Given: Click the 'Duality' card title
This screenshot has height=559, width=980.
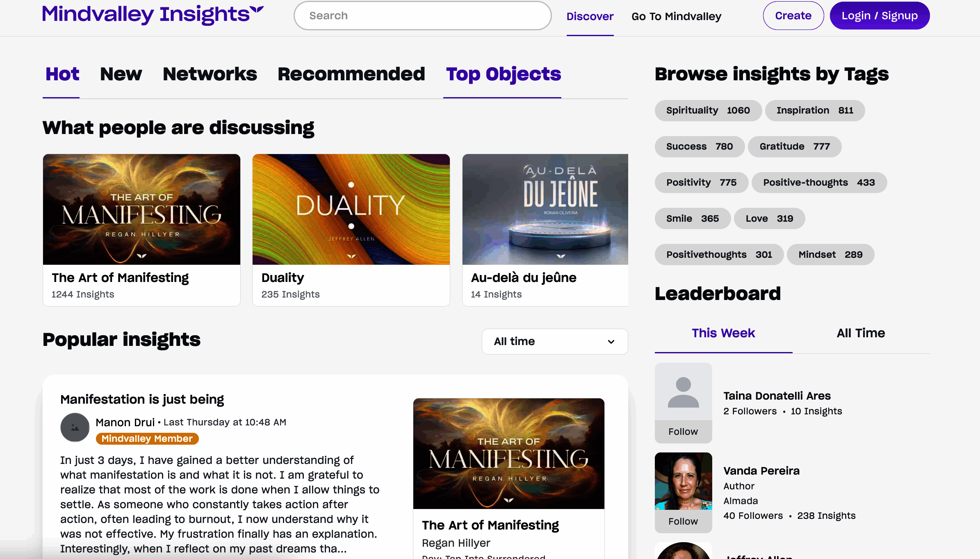Looking at the screenshot, I should pyautogui.click(x=283, y=278).
